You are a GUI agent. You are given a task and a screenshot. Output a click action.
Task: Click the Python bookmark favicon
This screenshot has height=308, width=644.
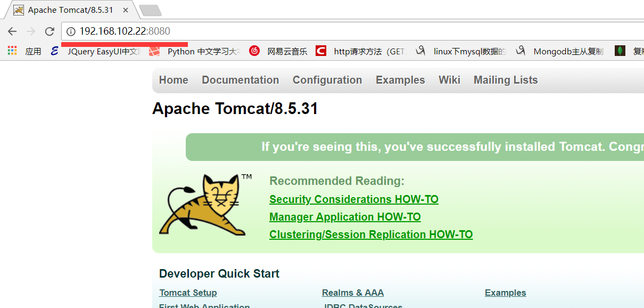[x=154, y=51]
